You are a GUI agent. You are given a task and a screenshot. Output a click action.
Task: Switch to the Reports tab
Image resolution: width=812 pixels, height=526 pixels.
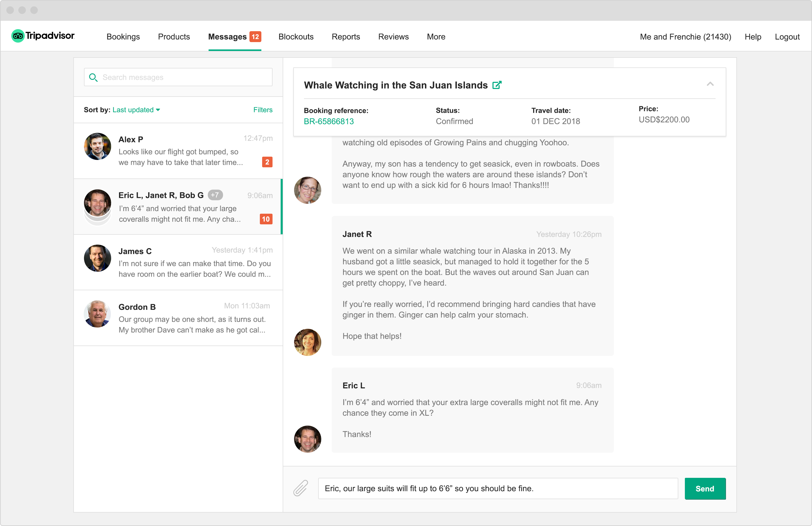(x=346, y=37)
